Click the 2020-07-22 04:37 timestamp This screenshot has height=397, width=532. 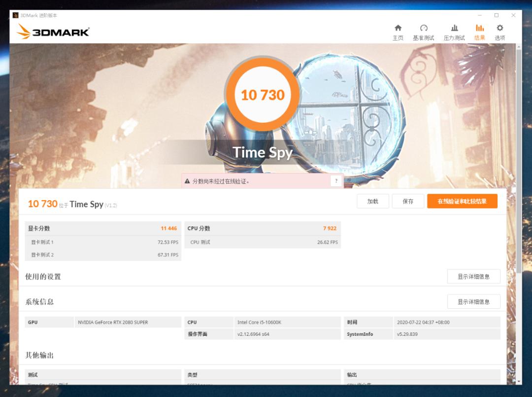pyautogui.click(x=423, y=323)
